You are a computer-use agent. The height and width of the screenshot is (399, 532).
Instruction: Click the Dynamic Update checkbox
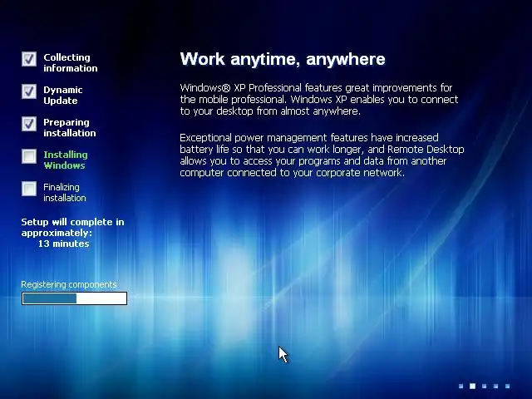[29, 91]
